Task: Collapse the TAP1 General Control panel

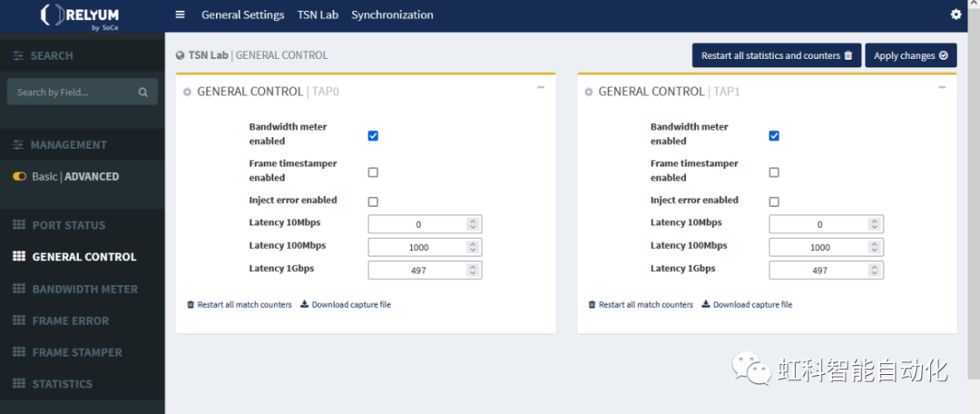Action: [x=942, y=87]
